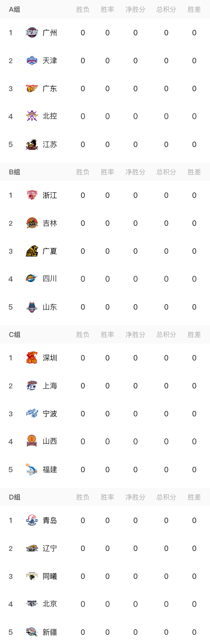This screenshot has height=644, width=210.
Task: Click the A组 group header
Action: [x=15, y=10]
